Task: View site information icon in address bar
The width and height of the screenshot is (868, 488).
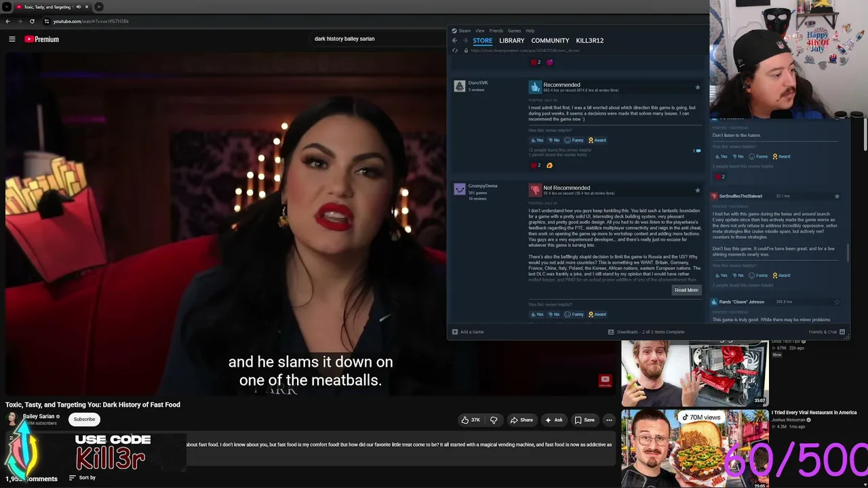Action: point(47,21)
